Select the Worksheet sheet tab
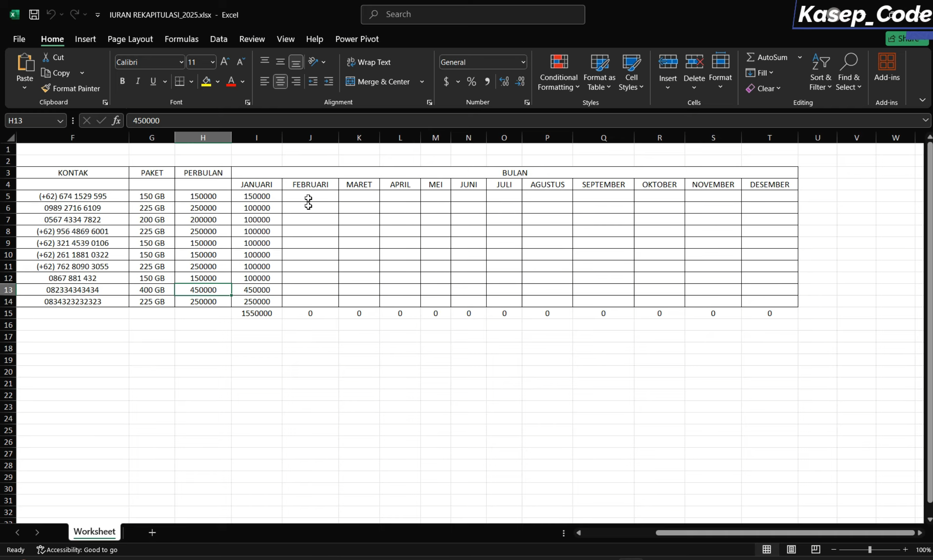 (94, 531)
